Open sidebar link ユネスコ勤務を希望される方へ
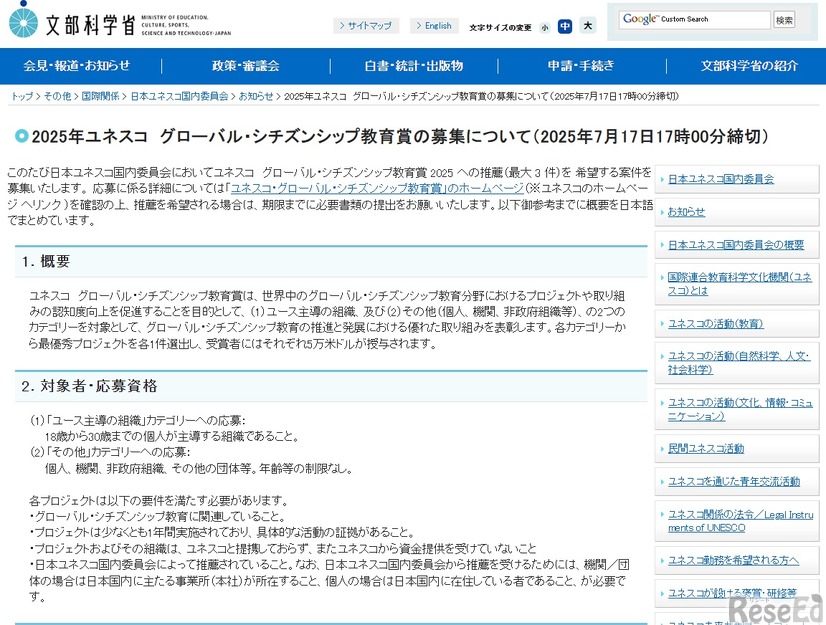This screenshot has width=826, height=625. tap(733, 561)
